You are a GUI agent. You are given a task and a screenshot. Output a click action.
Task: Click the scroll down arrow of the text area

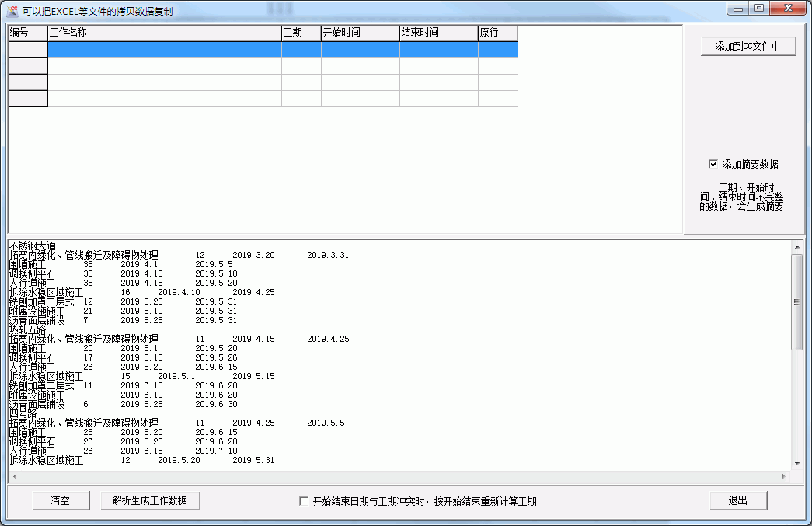(797, 464)
